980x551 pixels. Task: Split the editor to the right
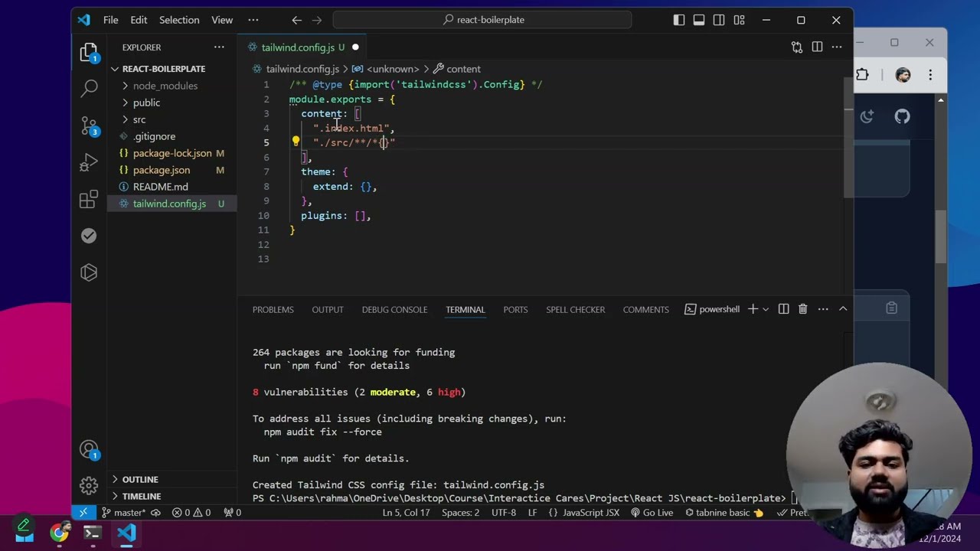click(x=817, y=47)
